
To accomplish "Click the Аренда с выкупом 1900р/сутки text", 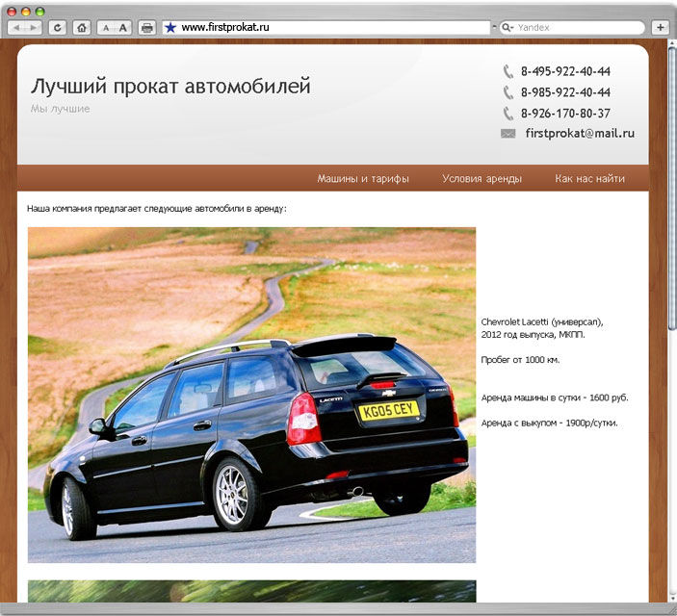I will (x=549, y=423).
